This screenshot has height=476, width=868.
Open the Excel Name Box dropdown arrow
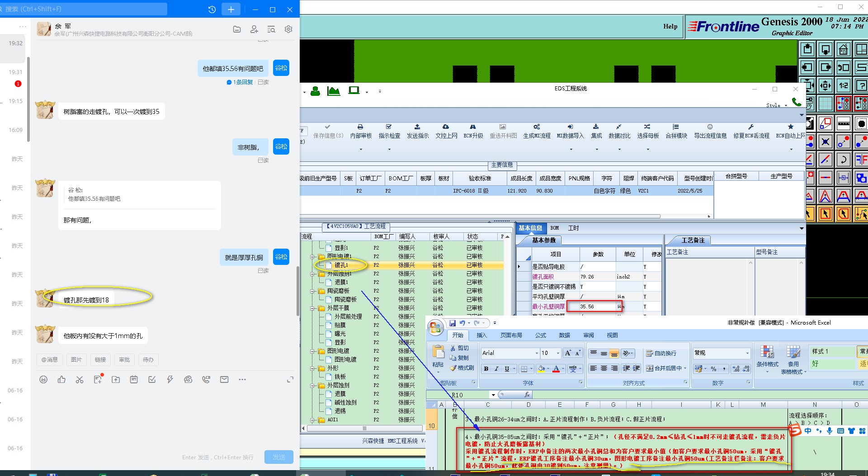point(493,395)
